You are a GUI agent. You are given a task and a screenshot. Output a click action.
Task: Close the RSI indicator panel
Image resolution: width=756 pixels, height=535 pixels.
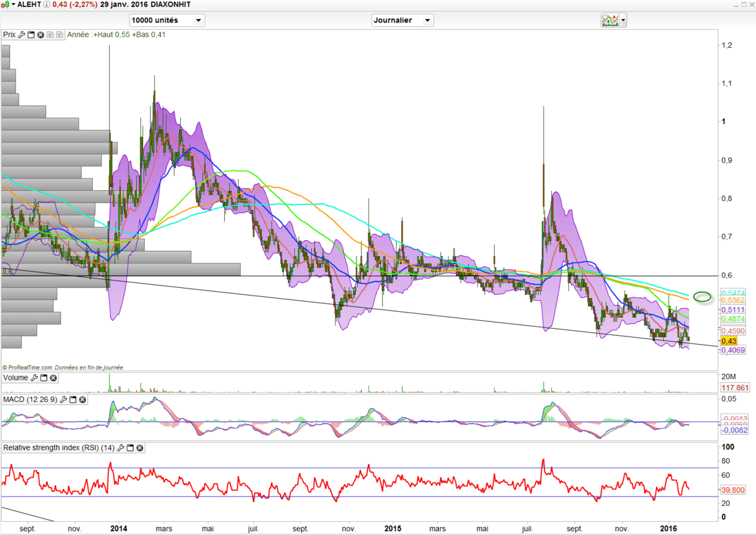pyautogui.click(x=140, y=448)
